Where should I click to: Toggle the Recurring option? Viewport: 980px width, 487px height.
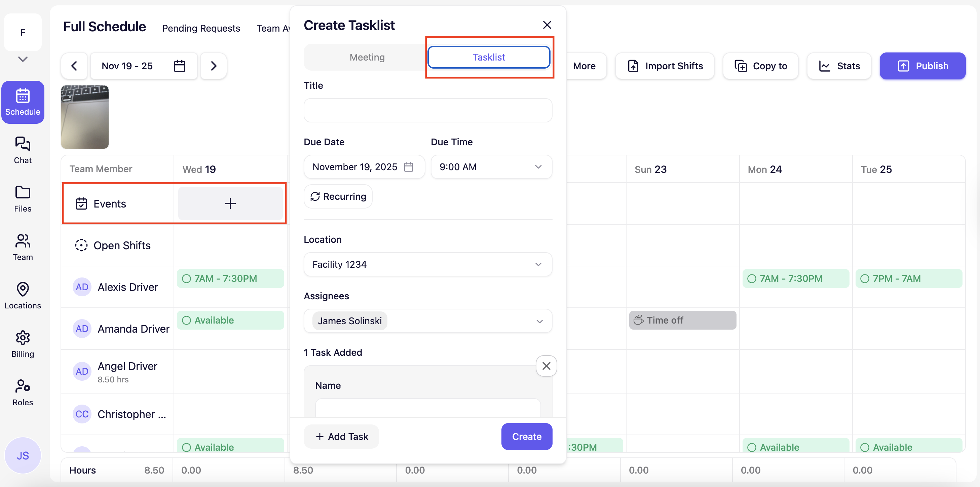pos(338,196)
